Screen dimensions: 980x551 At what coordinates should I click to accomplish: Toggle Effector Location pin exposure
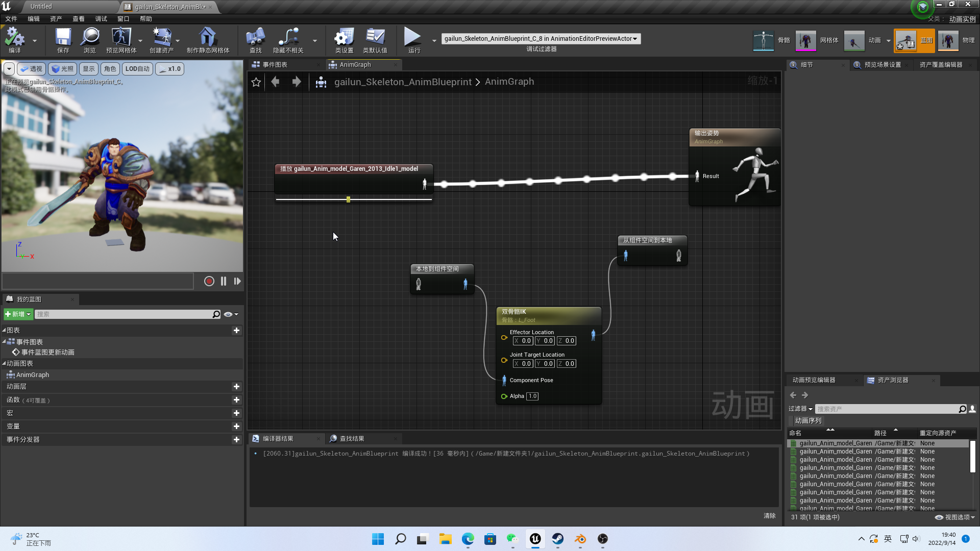click(504, 337)
